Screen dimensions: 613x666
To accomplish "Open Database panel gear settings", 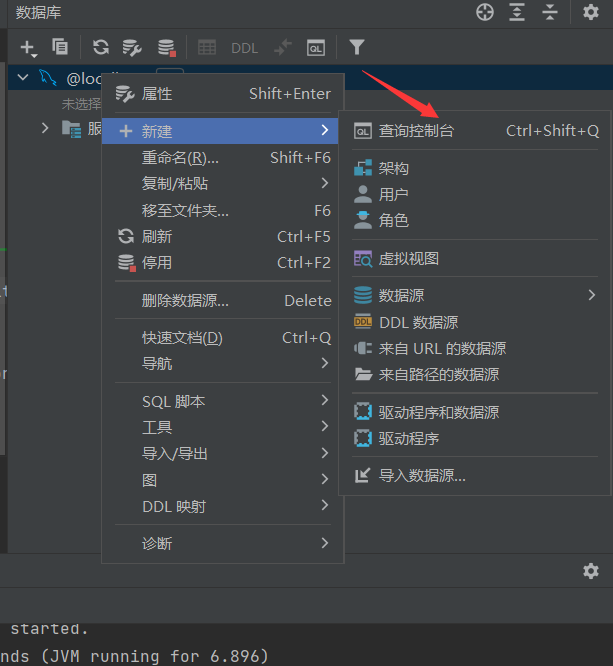I will point(591,12).
